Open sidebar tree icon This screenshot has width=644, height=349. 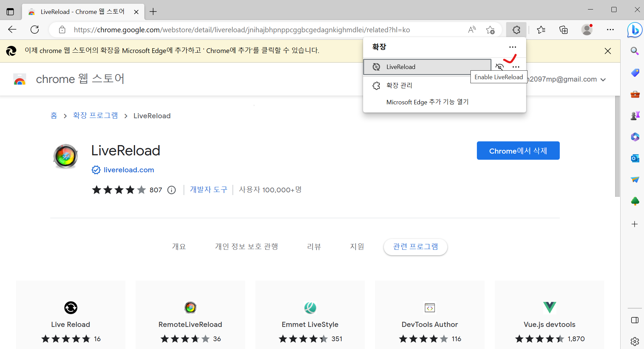[635, 201]
